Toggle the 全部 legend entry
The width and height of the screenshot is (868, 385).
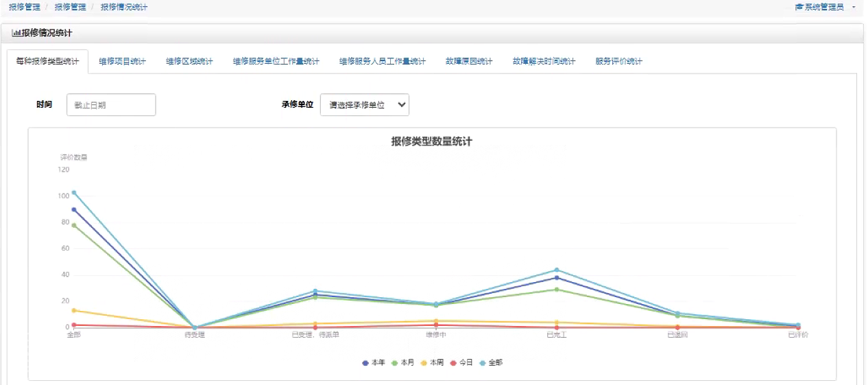[491, 362]
